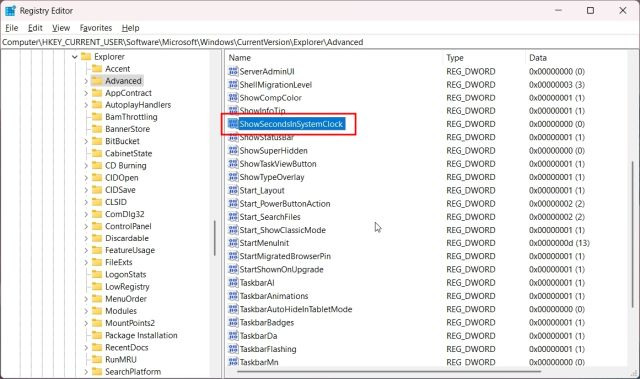
Task: Select the Discardable key in tree
Action: pos(127,238)
